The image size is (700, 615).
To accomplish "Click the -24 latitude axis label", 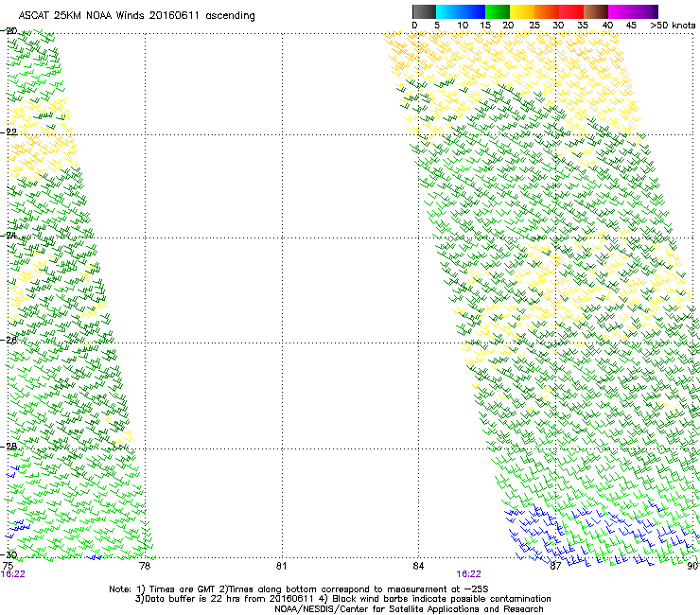I will click(9, 236).
